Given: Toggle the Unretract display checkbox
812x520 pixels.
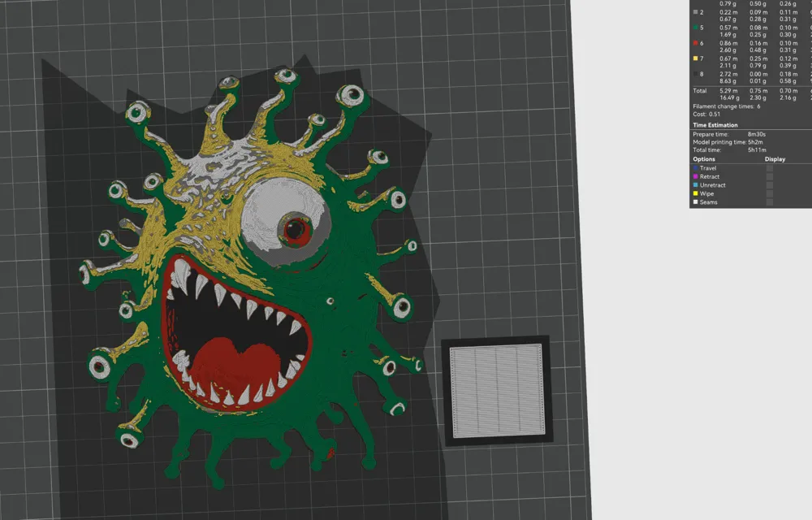Looking at the screenshot, I should click(770, 185).
